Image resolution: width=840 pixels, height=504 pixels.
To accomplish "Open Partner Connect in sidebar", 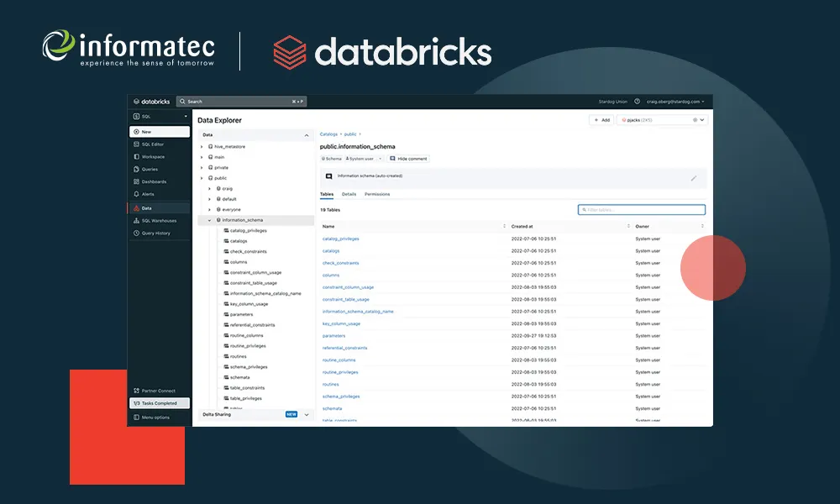I will (x=155, y=391).
